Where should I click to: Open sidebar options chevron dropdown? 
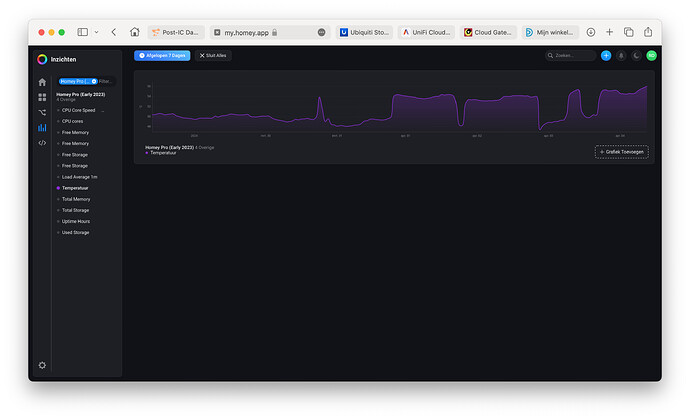[x=96, y=32]
